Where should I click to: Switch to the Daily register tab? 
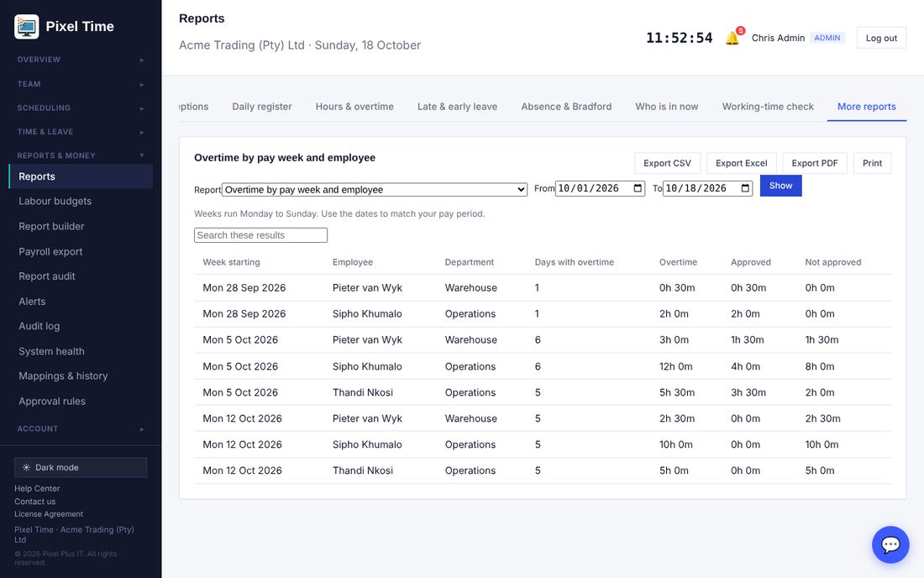pyautogui.click(x=261, y=107)
